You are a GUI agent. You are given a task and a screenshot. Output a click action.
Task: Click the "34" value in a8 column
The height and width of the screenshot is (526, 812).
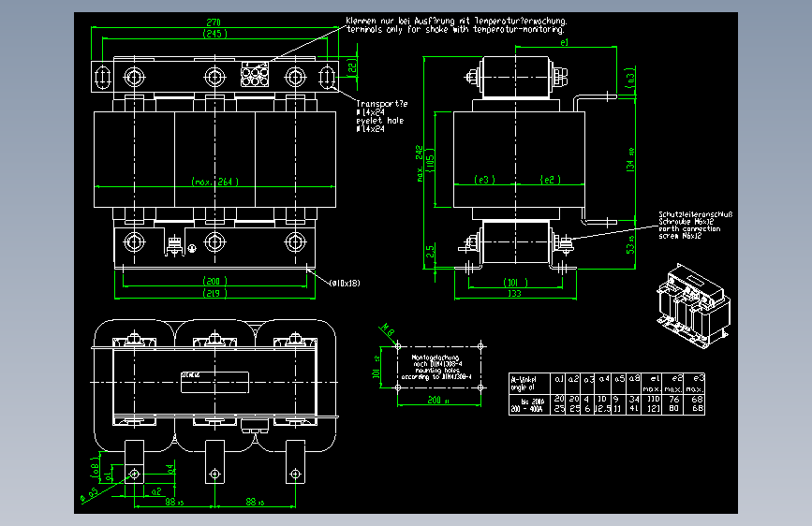point(634,400)
